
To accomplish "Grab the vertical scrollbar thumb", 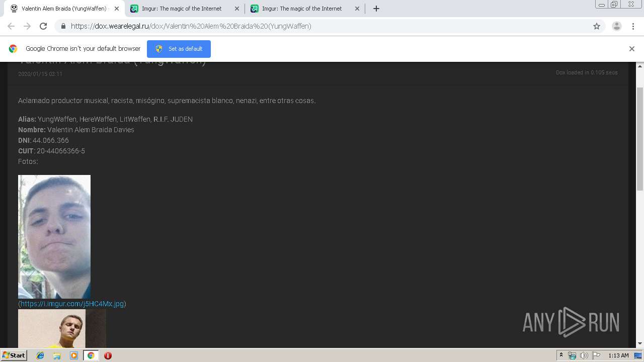I will (640, 138).
